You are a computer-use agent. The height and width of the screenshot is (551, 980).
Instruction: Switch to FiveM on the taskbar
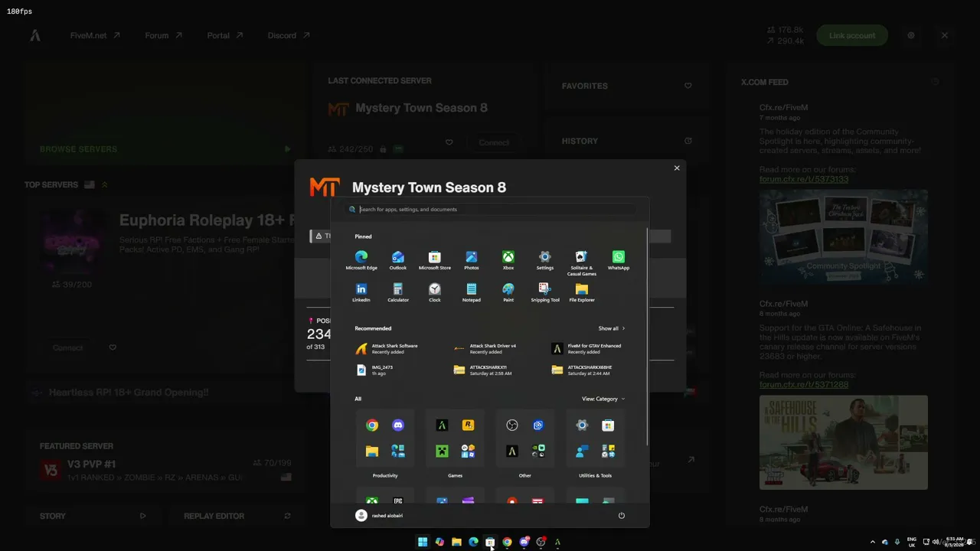(557, 542)
